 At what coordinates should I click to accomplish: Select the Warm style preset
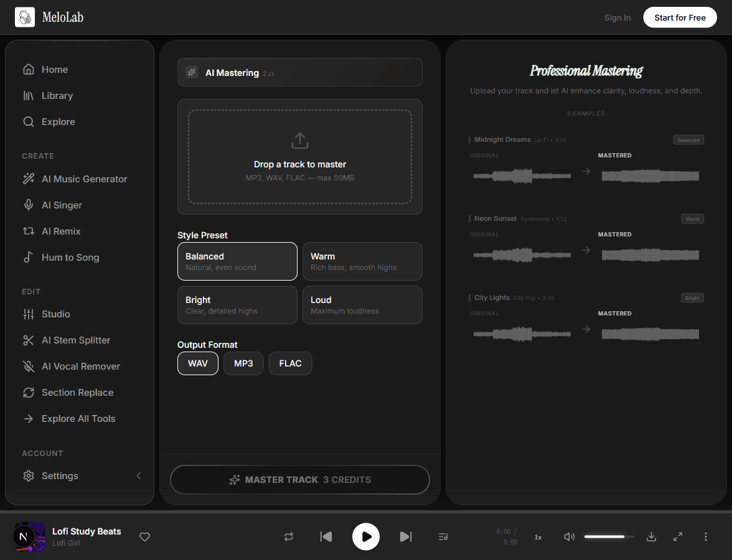tap(362, 261)
